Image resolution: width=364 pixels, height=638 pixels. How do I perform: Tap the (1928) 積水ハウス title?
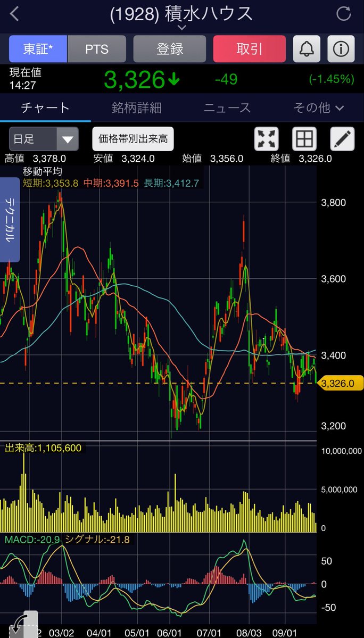(x=181, y=13)
